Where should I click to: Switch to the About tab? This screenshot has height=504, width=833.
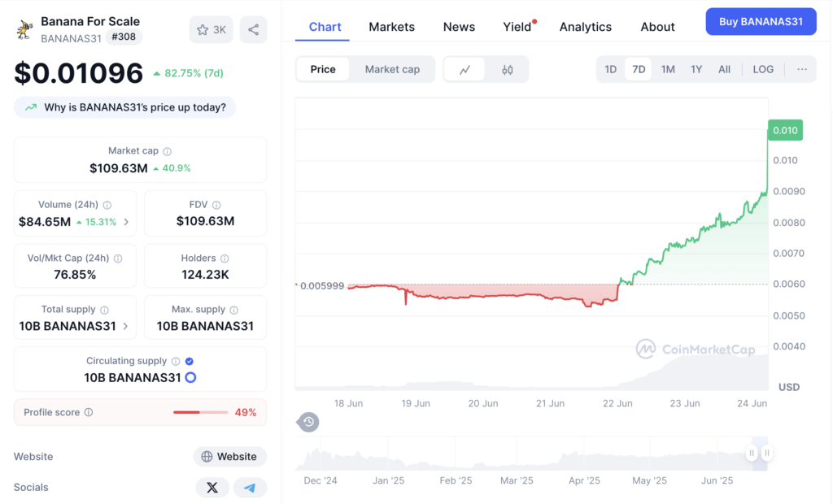[657, 27]
